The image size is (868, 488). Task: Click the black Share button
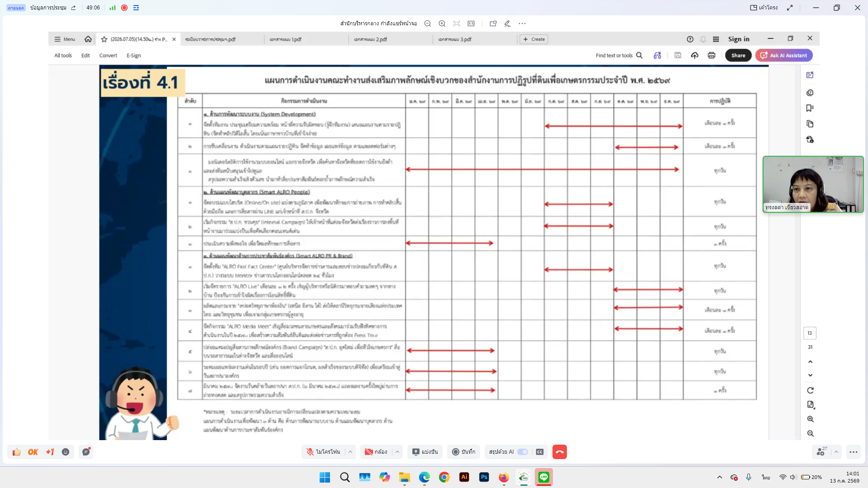738,55
